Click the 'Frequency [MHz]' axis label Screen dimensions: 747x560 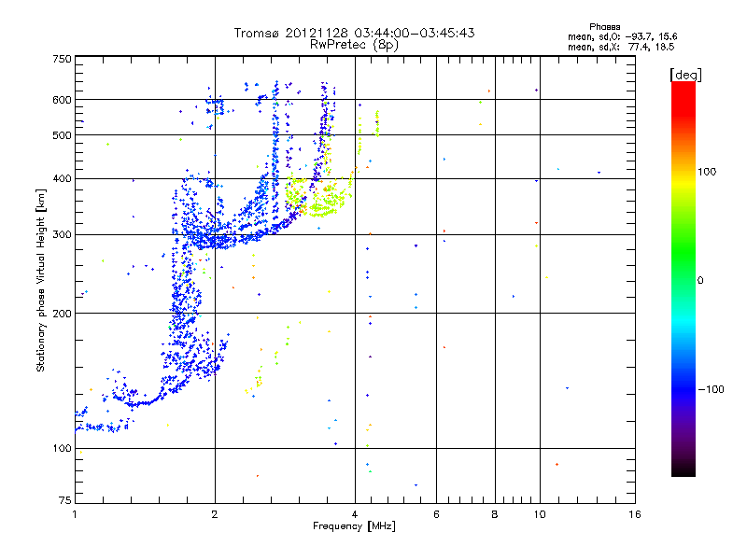pyautogui.click(x=354, y=526)
